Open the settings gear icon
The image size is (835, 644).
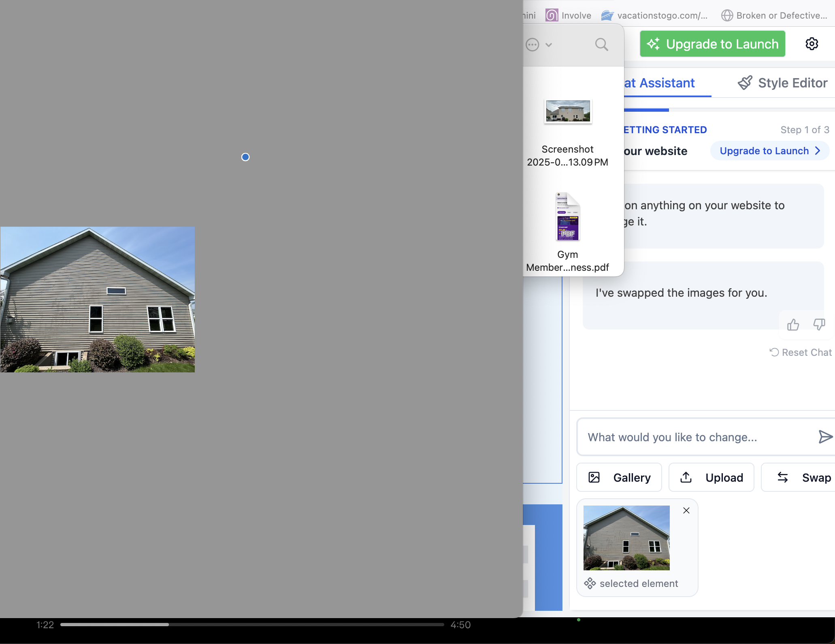pyautogui.click(x=812, y=44)
